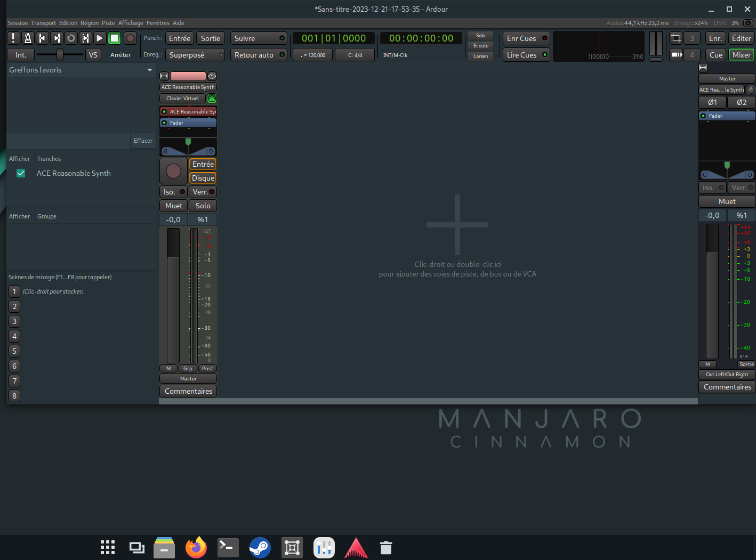
Task: Open the trash icon in the taskbar
Action: click(386, 547)
